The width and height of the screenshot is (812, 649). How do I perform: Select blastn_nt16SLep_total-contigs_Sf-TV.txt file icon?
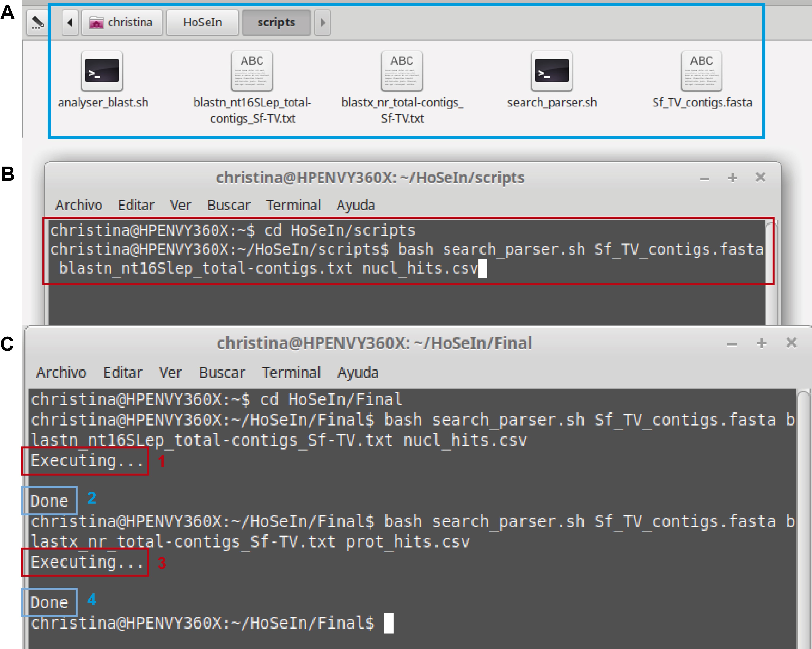[252, 71]
